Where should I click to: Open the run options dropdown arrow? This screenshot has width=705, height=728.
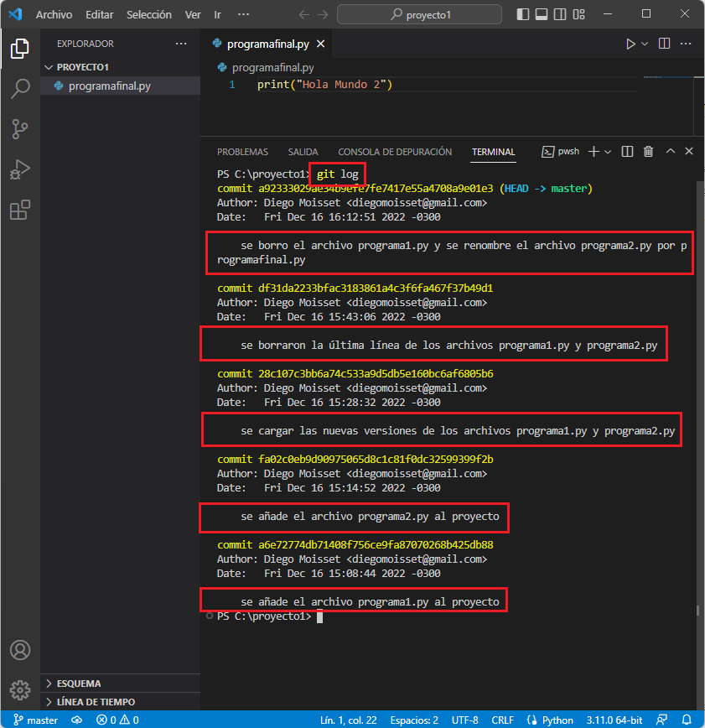[645, 44]
